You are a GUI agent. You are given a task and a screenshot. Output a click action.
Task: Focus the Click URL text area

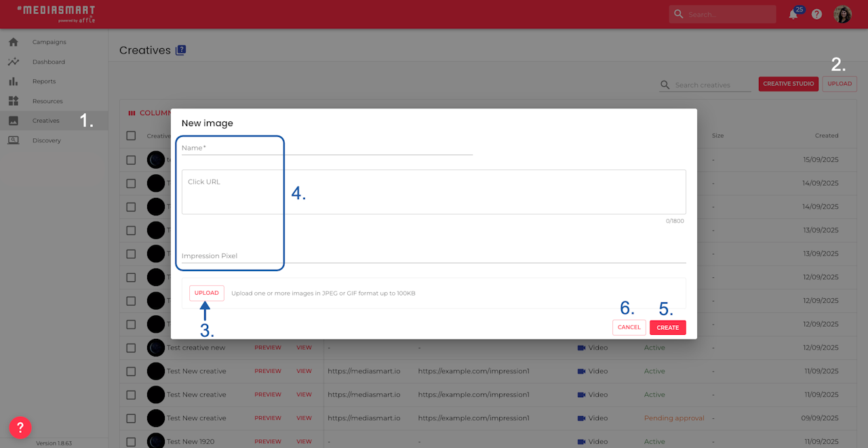pyautogui.click(x=434, y=192)
